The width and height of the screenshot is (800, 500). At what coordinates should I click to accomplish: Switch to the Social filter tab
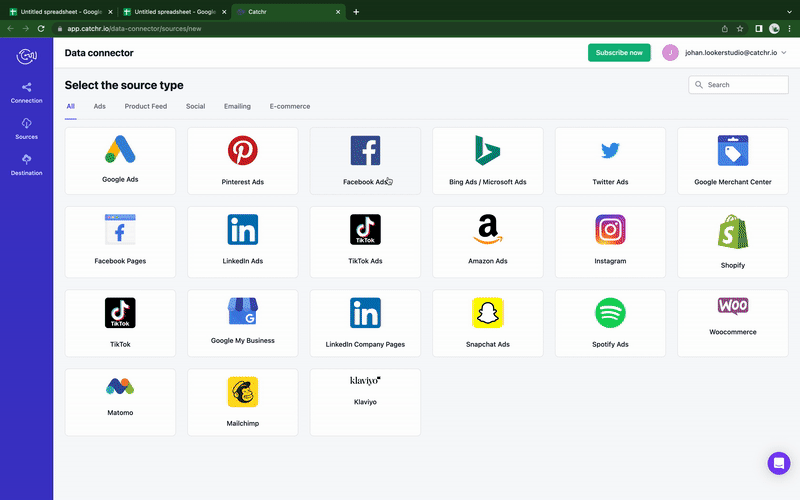coord(195,106)
